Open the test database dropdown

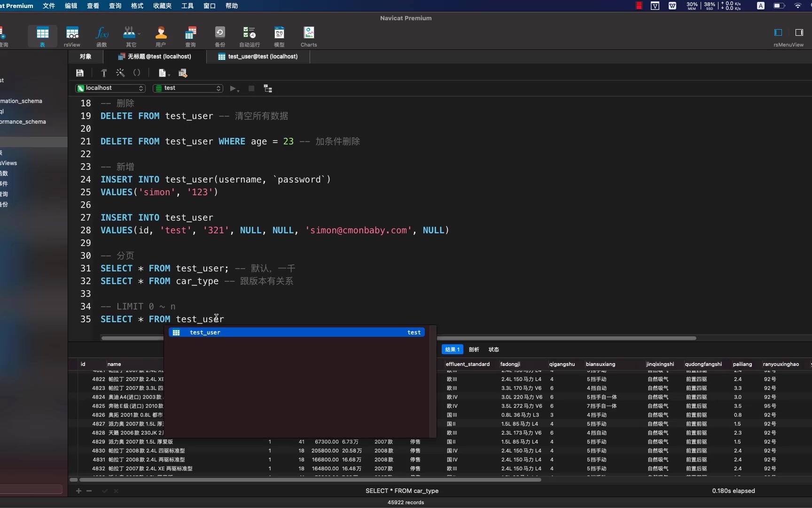click(x=188, y=88)
